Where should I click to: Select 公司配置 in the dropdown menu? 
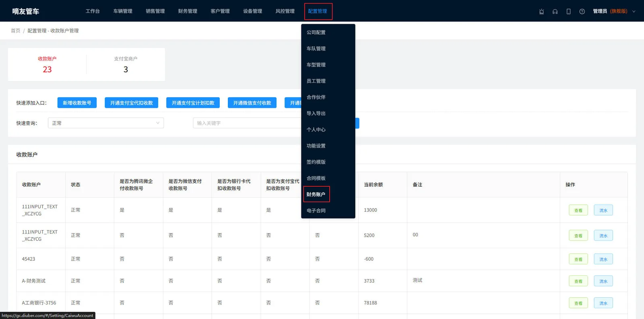[x=328, y=32]
